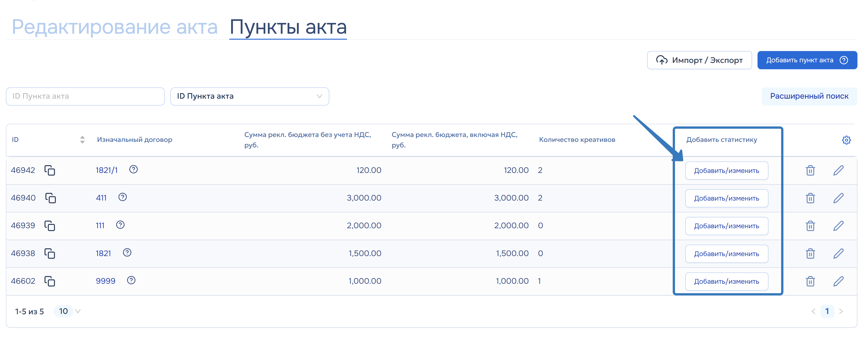Edit act item 46939 with pencil icon
Image resolution: width=868 pixels, height=354 pixels.
[838, 226]
